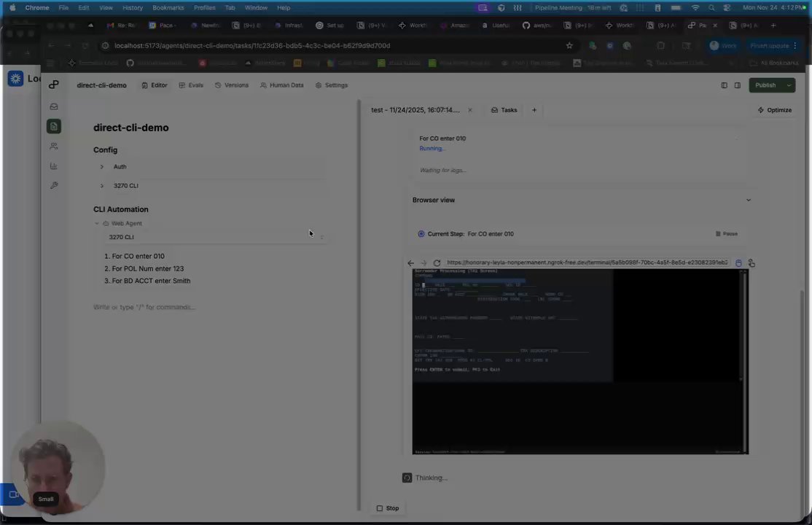Expand the 3270 CLI section under Config

(x=102, y=185)
